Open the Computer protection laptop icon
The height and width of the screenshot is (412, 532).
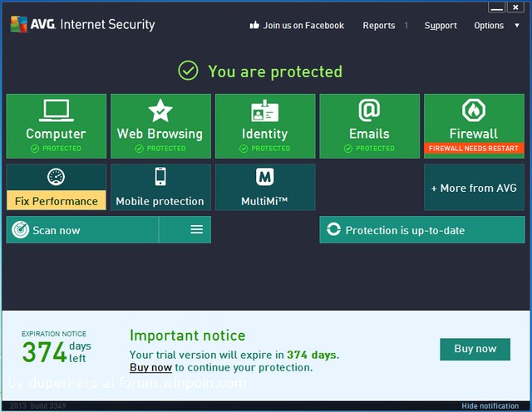pyautogui.click(x=57, y=110)
